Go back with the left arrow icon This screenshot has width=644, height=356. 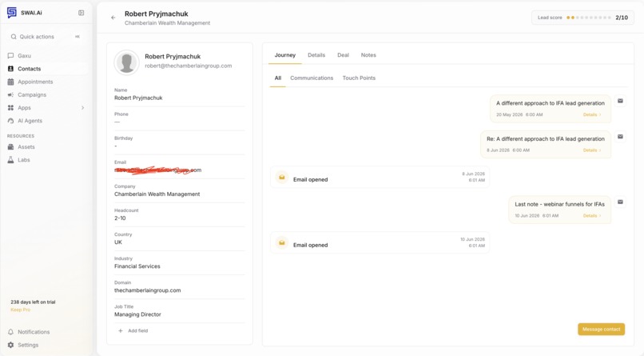pyautogui.click(x=113, y=18)
